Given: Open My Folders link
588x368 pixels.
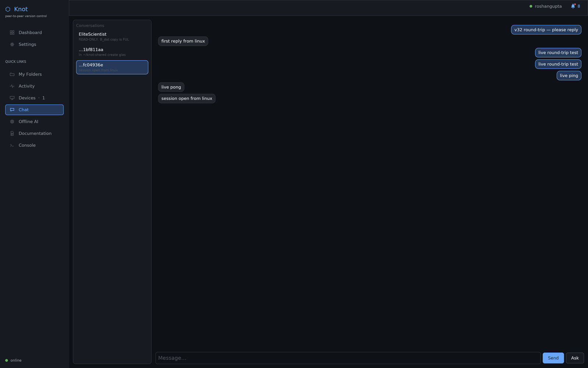Looking at the screenshot, I should tap(34, 74).
